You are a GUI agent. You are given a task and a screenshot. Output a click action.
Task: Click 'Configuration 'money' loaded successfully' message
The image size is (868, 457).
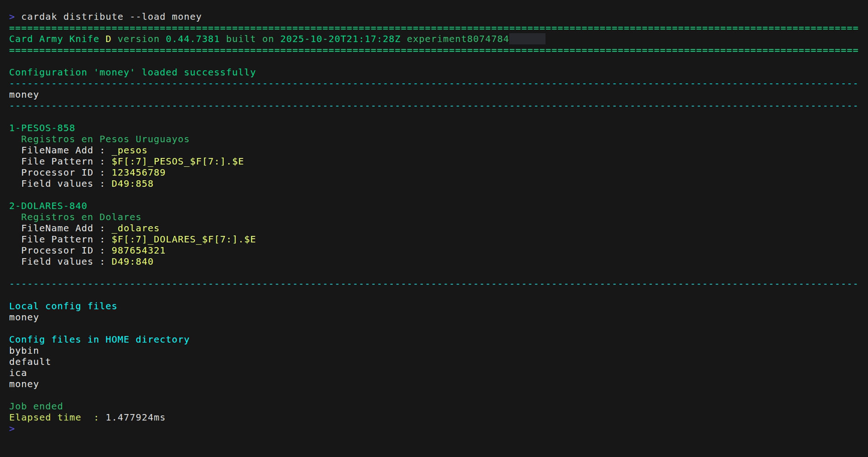tap(132, 73)
